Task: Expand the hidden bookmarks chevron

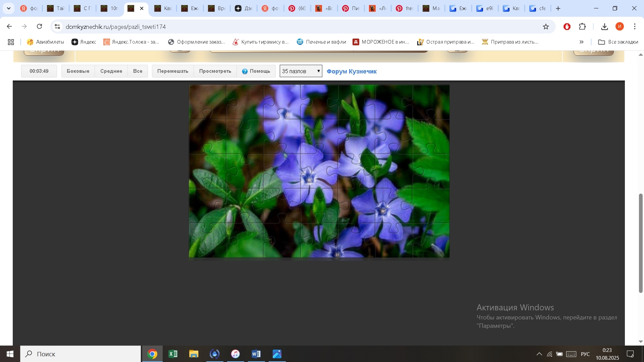Action: (x=582, y=42)
